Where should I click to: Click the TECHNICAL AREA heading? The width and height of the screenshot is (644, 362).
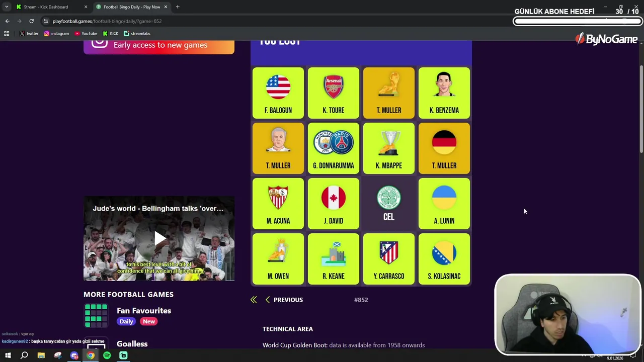point(288,329)
